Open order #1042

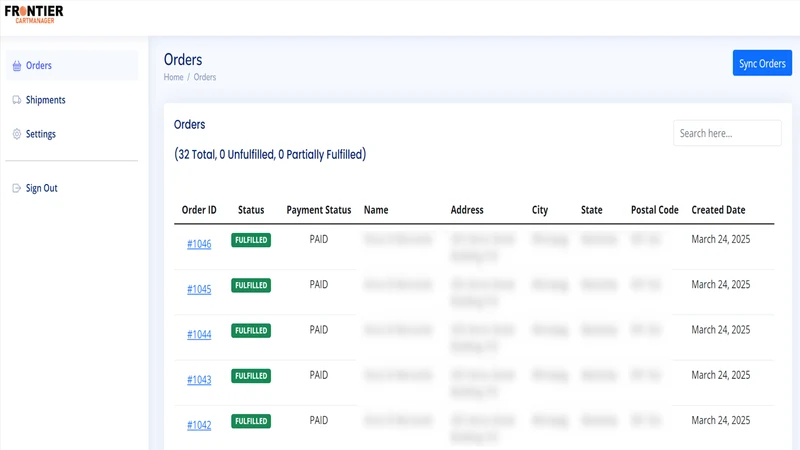(x=199, y=425)
